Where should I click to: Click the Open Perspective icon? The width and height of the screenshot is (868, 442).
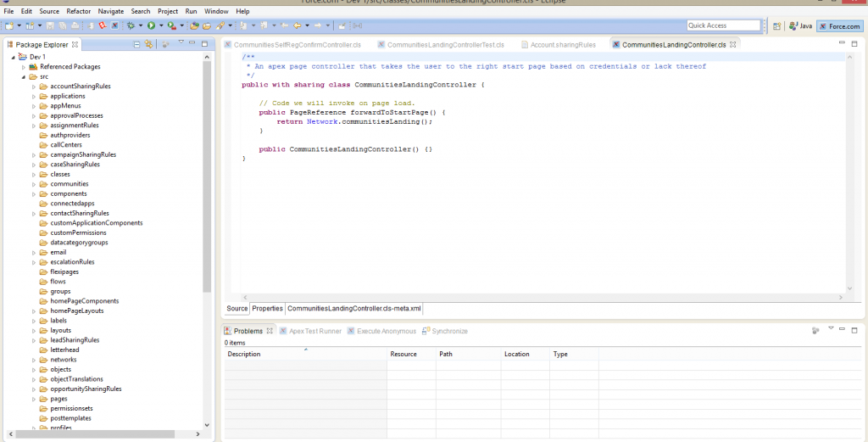tap(777, 26)
